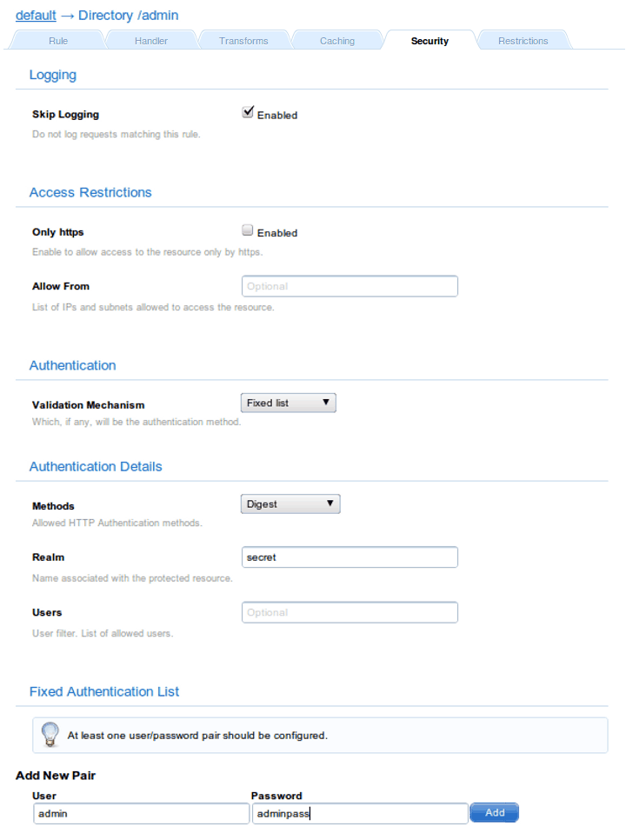Click the Enabled label beside Only https

pos(277,233)
